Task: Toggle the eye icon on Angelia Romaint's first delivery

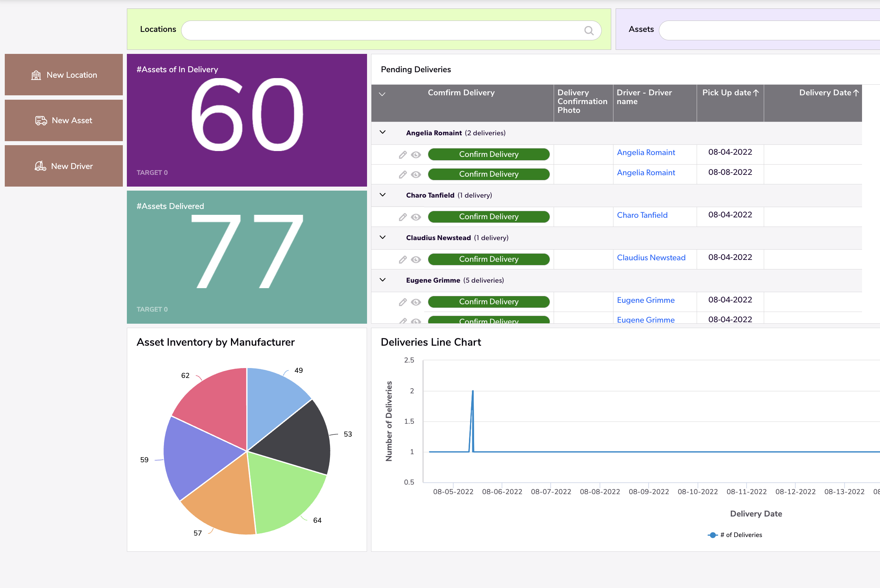Action: 416,154
